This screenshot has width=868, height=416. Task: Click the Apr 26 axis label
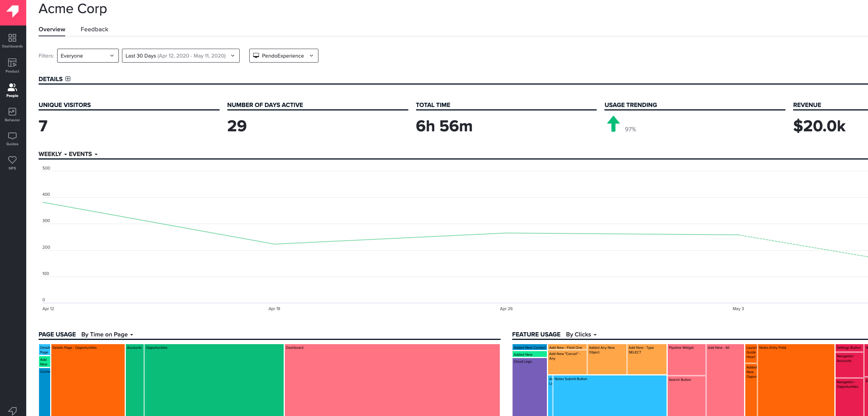[506, 309]
